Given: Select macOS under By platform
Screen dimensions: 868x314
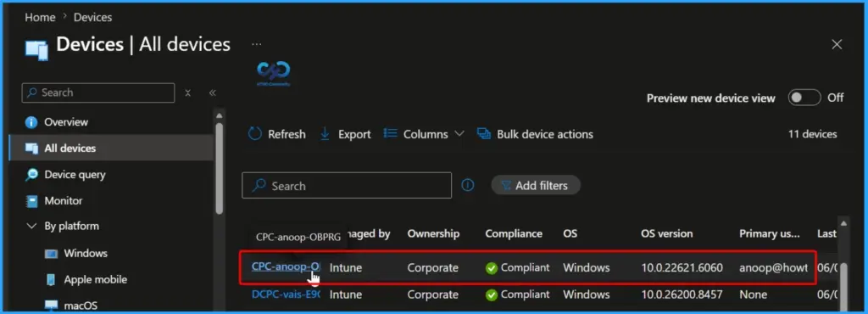Looking at the screenshot, I should point(80,306).
